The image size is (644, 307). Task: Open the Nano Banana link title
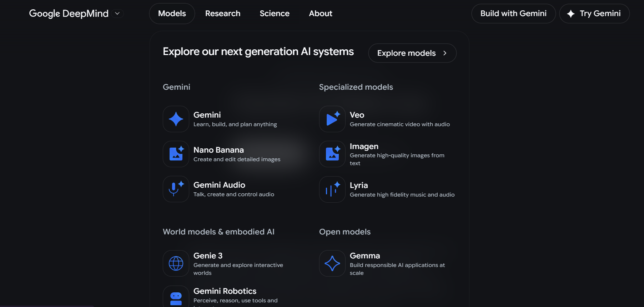coord(218,150)
